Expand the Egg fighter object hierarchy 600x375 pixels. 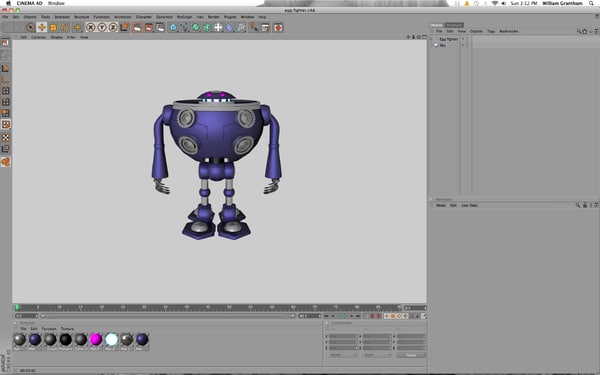[x=431, y=39]
